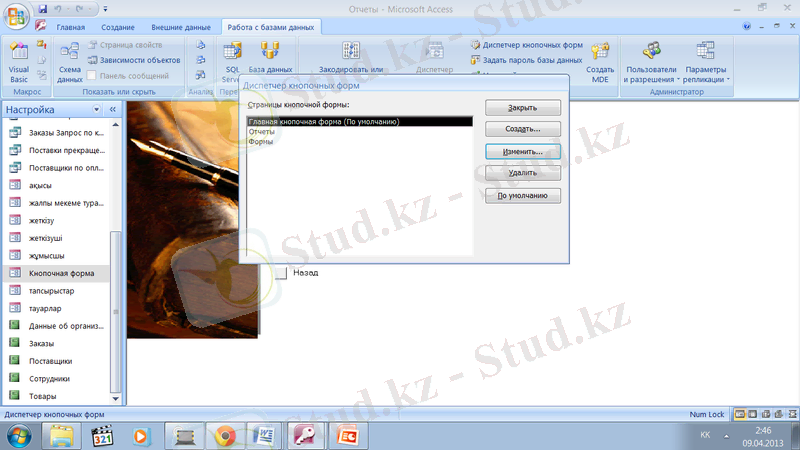The width and height of the screenshot is (800, 450).
Task: Toggle Панель сообщений checkbox
Action: coord(92,76)
